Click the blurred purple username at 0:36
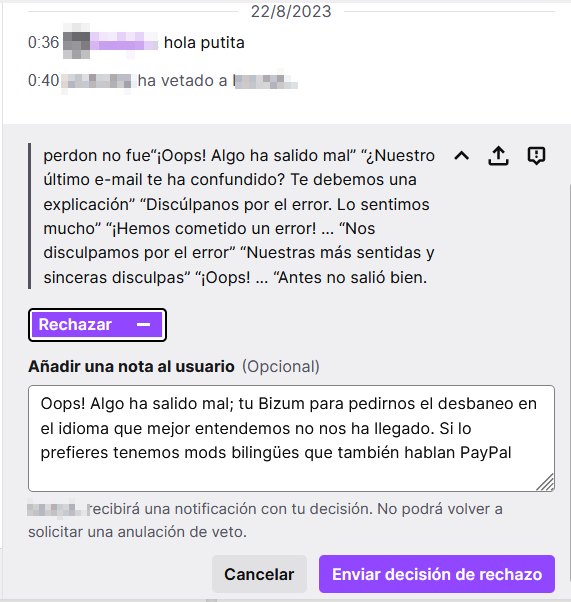 pyautogui.click(x=124, y=41)
